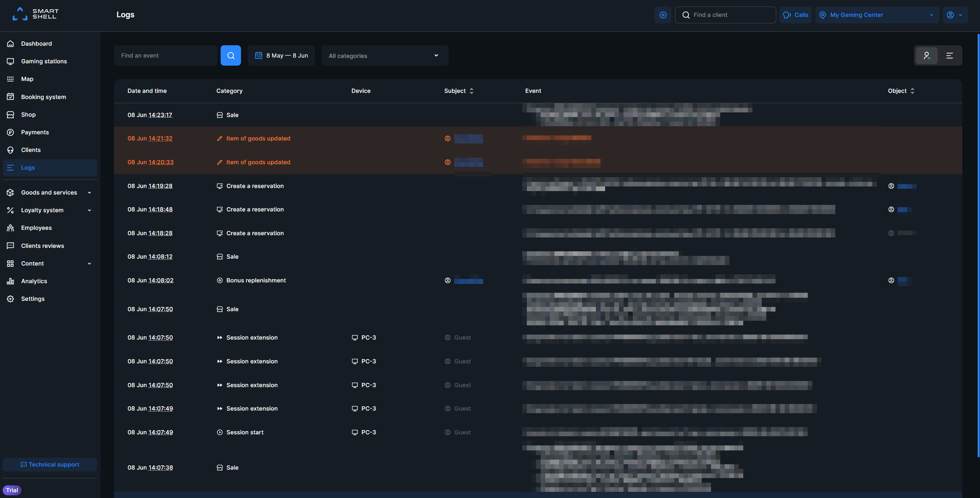This screenshot has width=980, height=498.
Task: Click the Goods and services box icon
Action: click(10, 193)
